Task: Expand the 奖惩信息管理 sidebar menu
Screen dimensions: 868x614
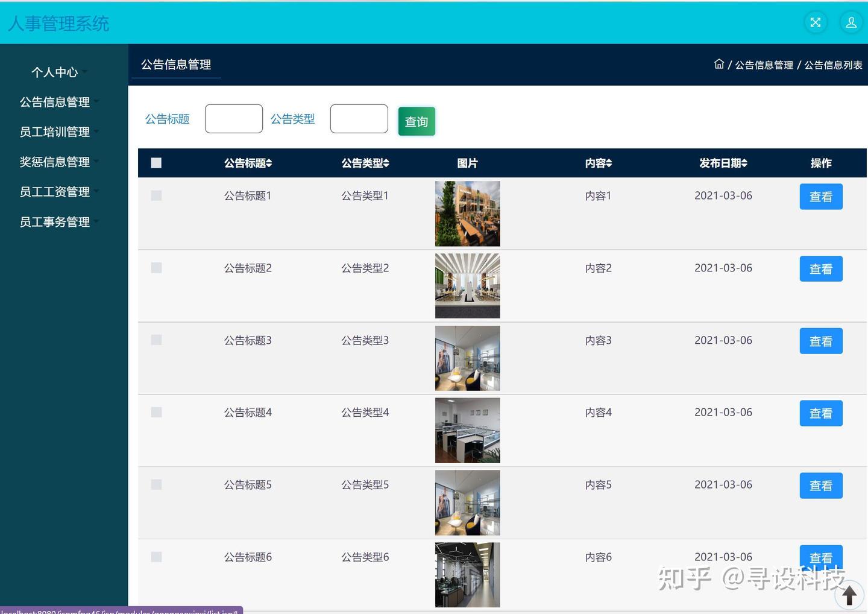Action: pos(55,162)
